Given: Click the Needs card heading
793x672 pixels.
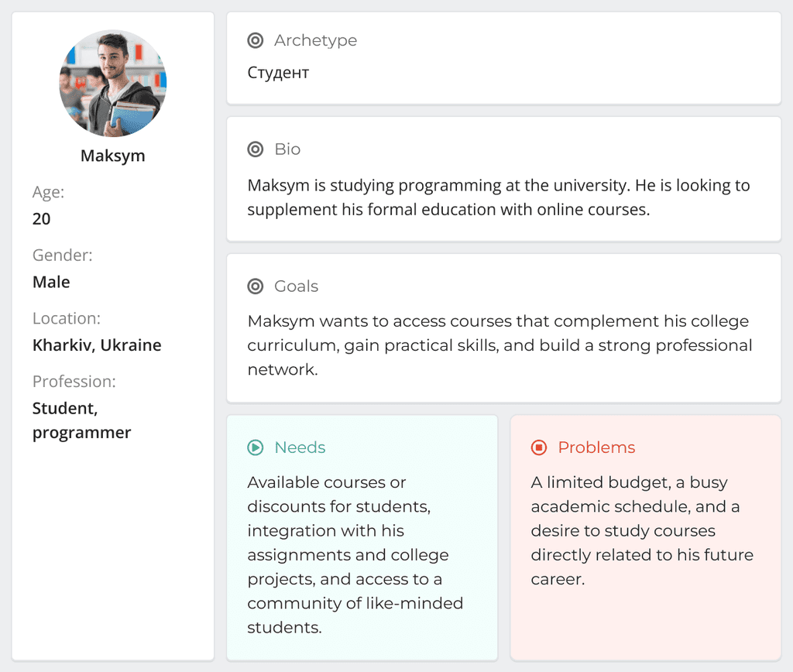Looking at the screenshot, I should [300, 447].
